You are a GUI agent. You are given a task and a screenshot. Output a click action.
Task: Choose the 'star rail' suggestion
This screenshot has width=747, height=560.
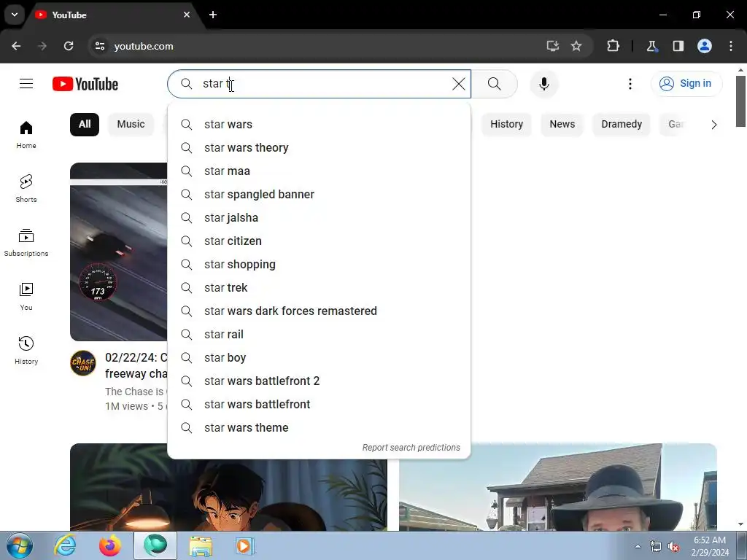pos(319,334)
